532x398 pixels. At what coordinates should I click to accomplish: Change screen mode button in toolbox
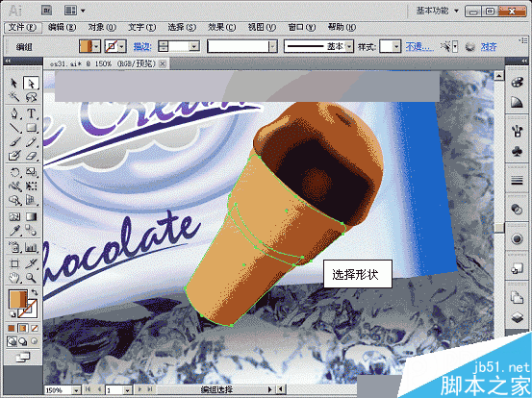click(x=23, y=357)
